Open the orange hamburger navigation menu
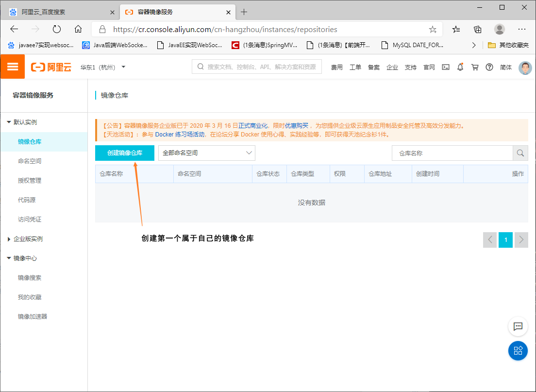536x392 pixels. coord(13,67)
